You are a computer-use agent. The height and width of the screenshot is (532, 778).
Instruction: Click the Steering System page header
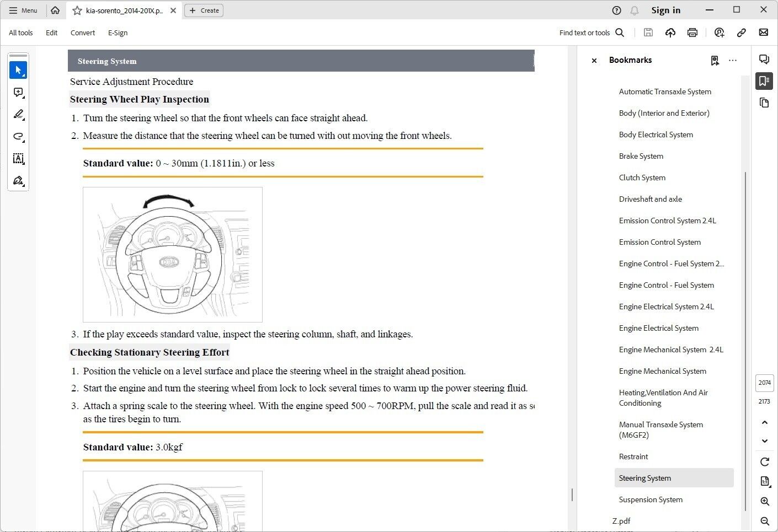pos(301,61)
